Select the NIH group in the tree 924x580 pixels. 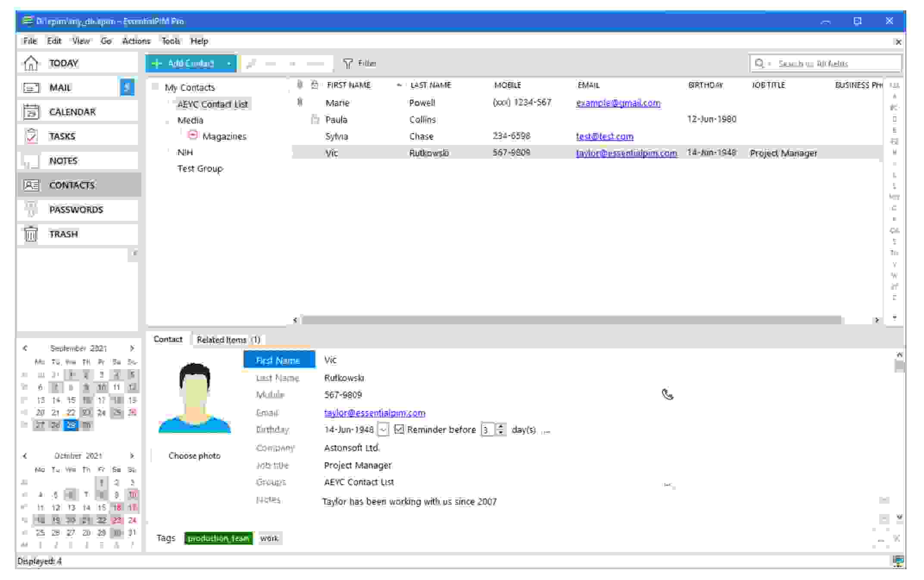coord(185,152)
